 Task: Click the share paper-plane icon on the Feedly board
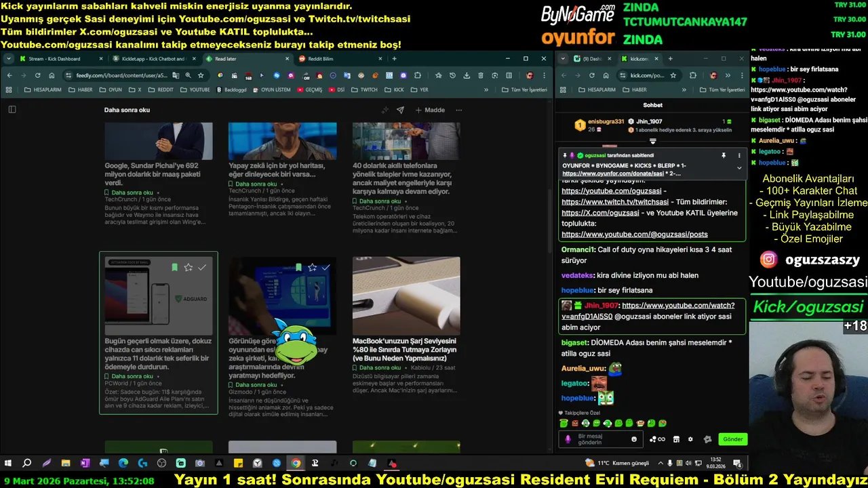[400, 110]
